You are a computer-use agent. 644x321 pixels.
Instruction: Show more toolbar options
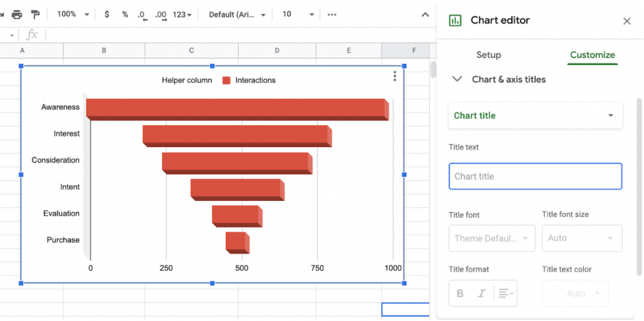(332, 14)
